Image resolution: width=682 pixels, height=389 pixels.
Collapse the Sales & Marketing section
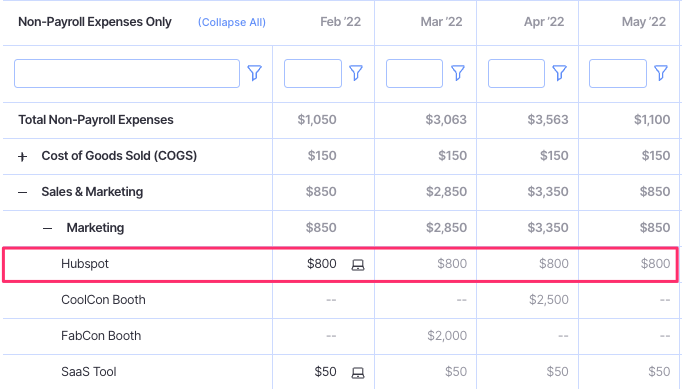click(x=23, y=192)
